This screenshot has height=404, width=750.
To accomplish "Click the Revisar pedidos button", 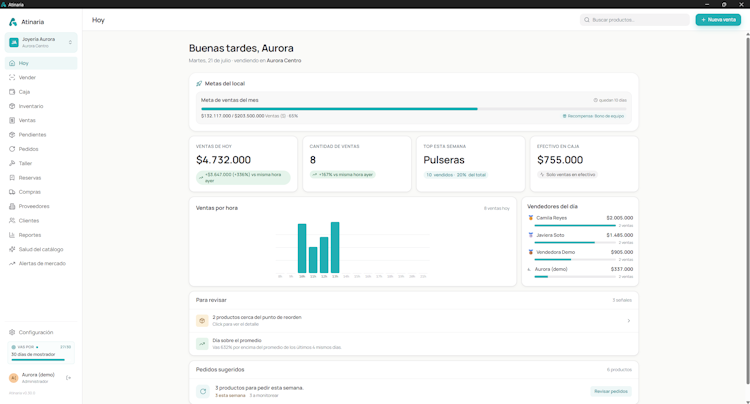I will (611, 392).
